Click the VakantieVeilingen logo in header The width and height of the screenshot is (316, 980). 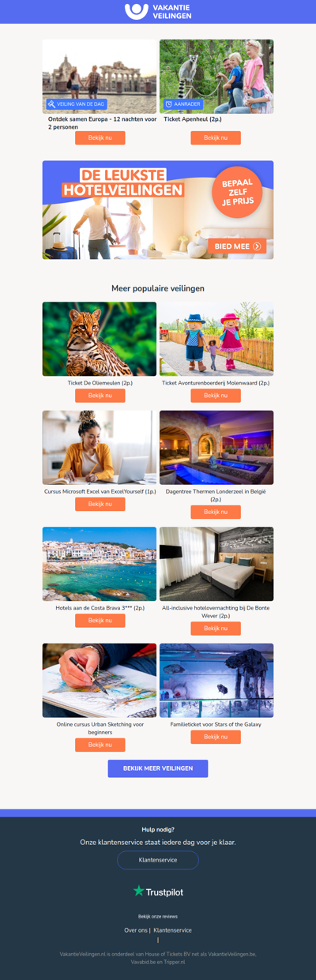coord(158,11)
